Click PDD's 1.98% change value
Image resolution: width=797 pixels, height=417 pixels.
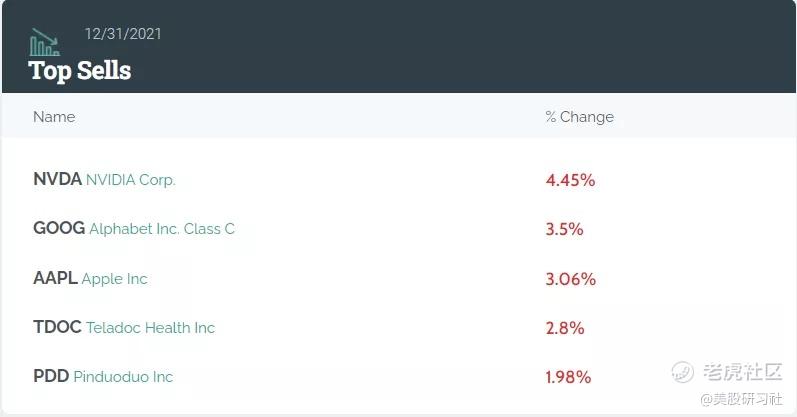(568, 377)
